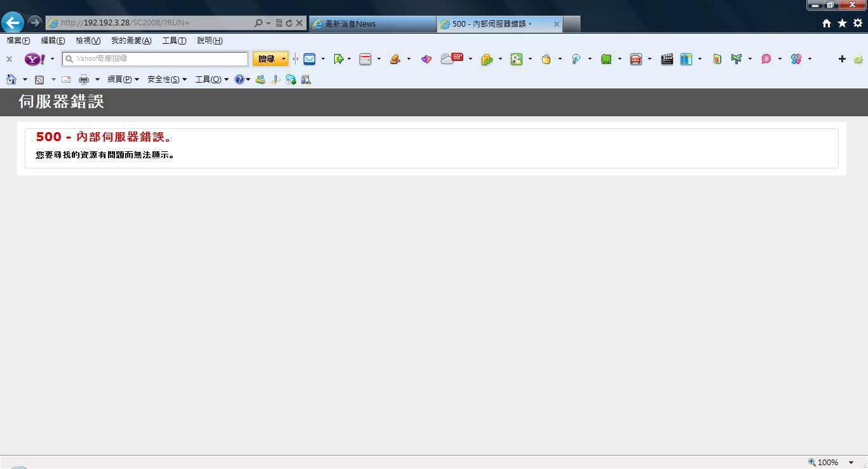
Task: Click the movie clapperboard icon
Action: (x=667, y=59)
